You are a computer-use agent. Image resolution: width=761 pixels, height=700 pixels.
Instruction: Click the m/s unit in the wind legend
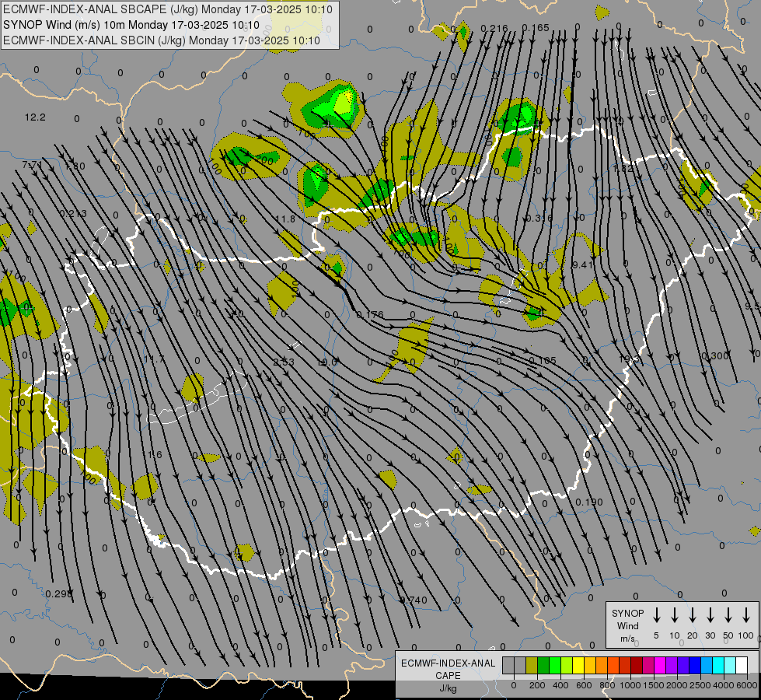627,639
